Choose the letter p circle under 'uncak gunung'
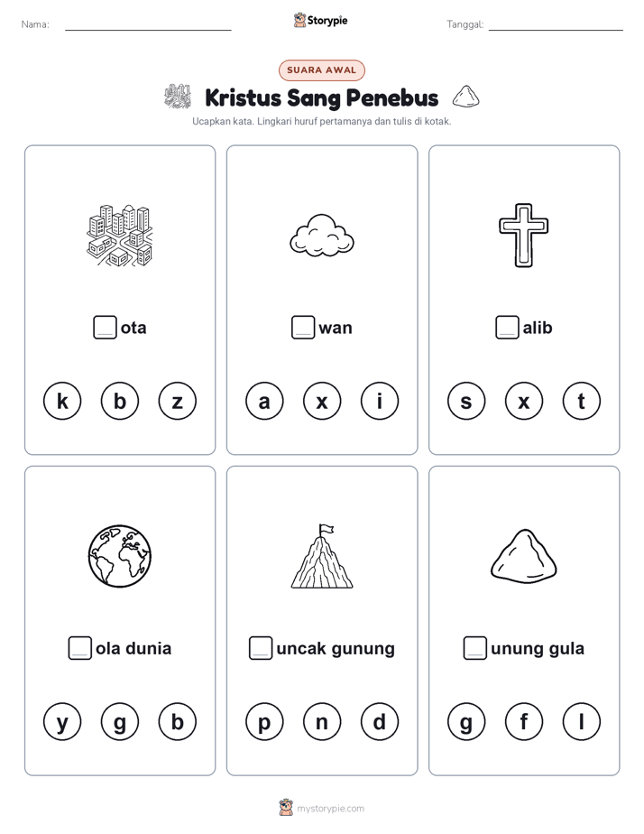 [x=264, y=722]
